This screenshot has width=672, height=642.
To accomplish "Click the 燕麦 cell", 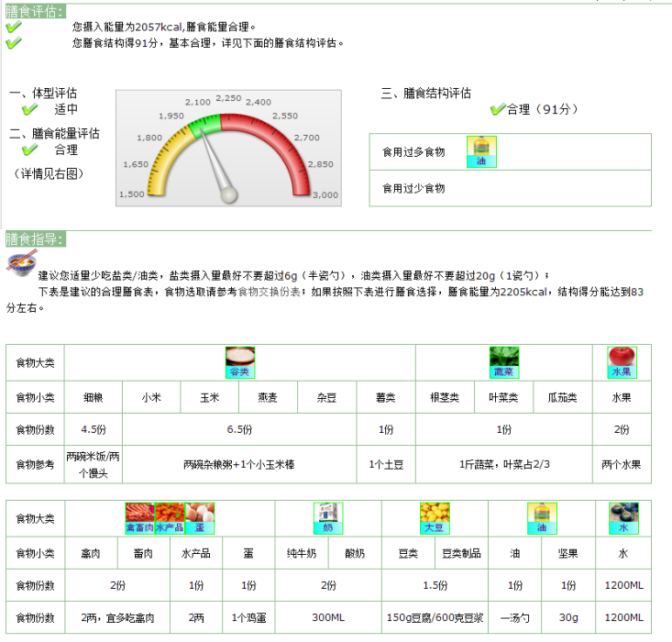I will (x=269, y=397).
